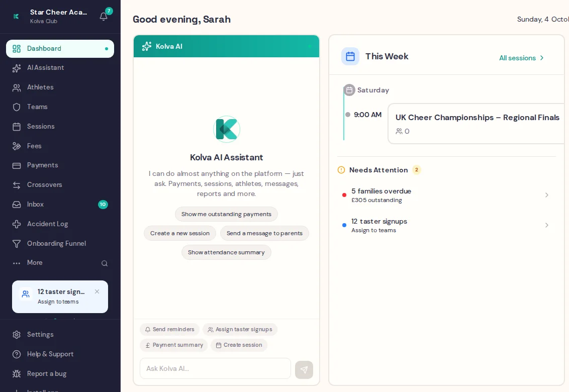The height and width of the screenshot is (392, 569).
Task: Click the Payment summary quick action
Action: (174, 345)
